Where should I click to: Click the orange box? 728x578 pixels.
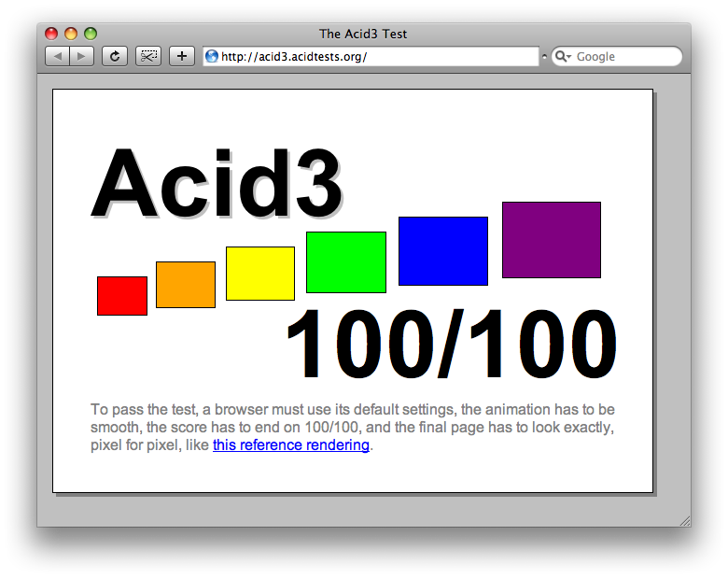(x=186, y=285)
